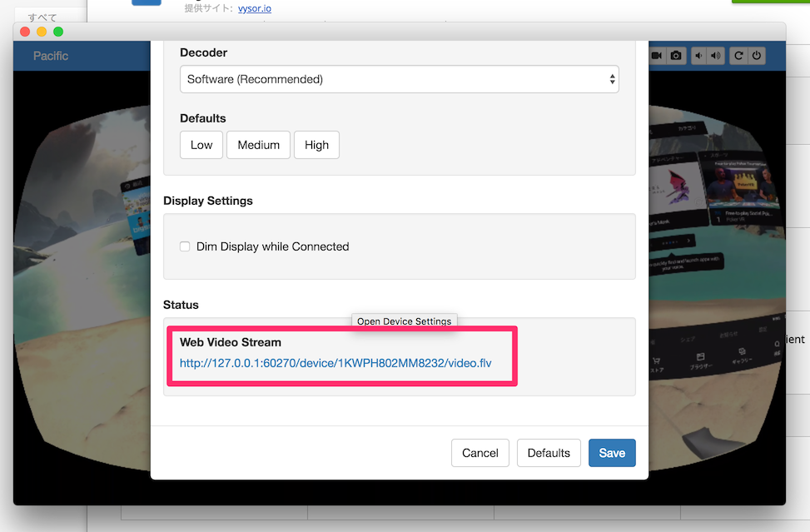Click the Display Settings section heading
Image resolution: width=810 pixels, height=532 pixels.
pos(208,201)
